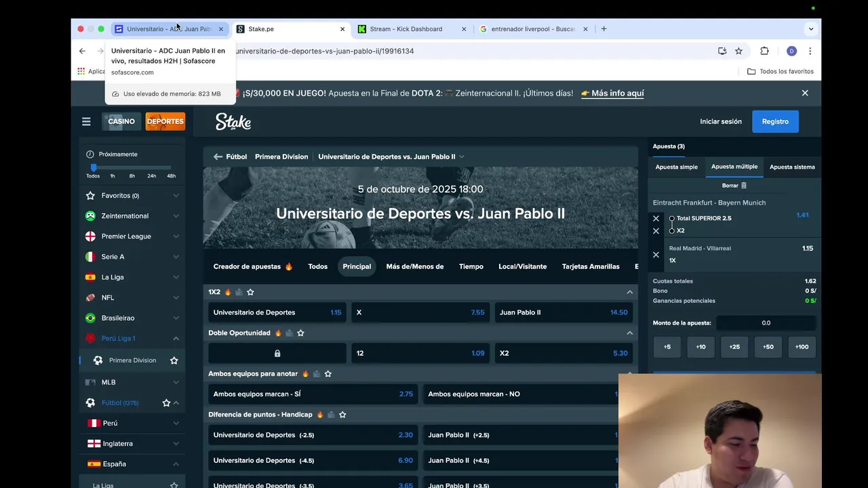Image resolution: width=868 pixels, height=488 pixels.
Task: Add +100 to the stake amount
Action: [x=802, y=347]
